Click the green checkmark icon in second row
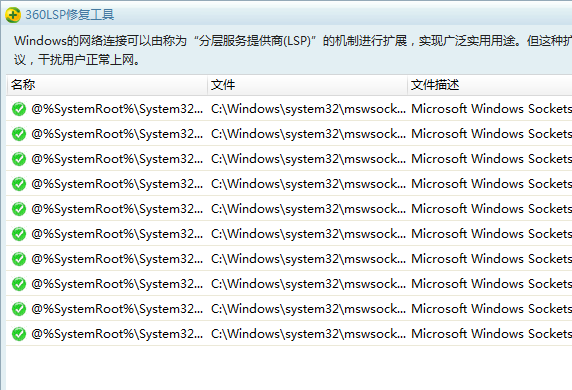 coord(19,134)
